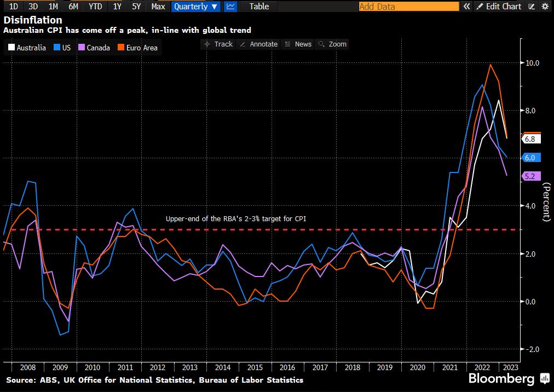Click the 'Australia' legend label
This screenshot has width=554, height=392.
pyautogui.click(x=31, y=48)
